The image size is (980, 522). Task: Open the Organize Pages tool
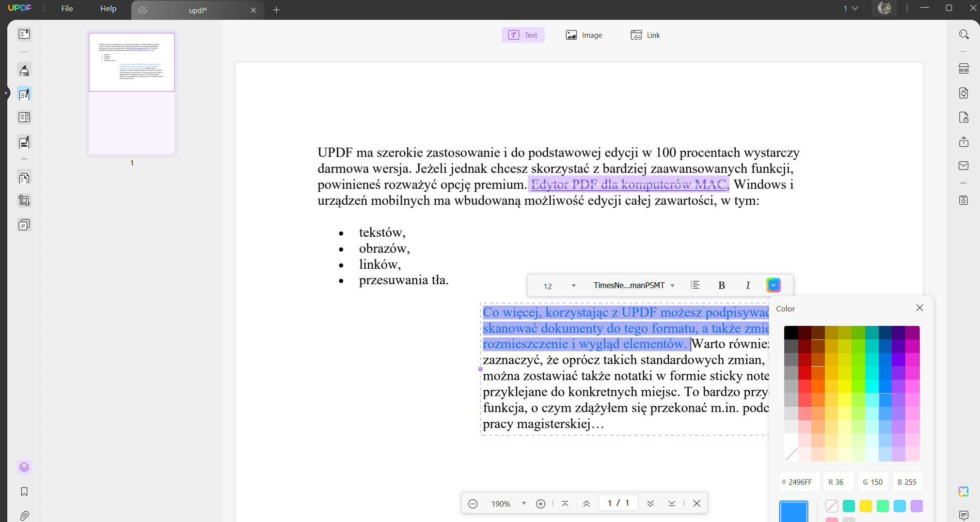point(24,178)
